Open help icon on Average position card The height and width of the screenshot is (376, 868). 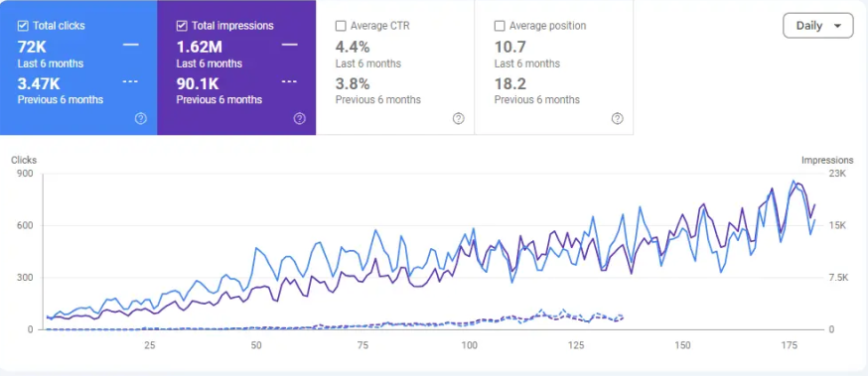click(617, 118)
